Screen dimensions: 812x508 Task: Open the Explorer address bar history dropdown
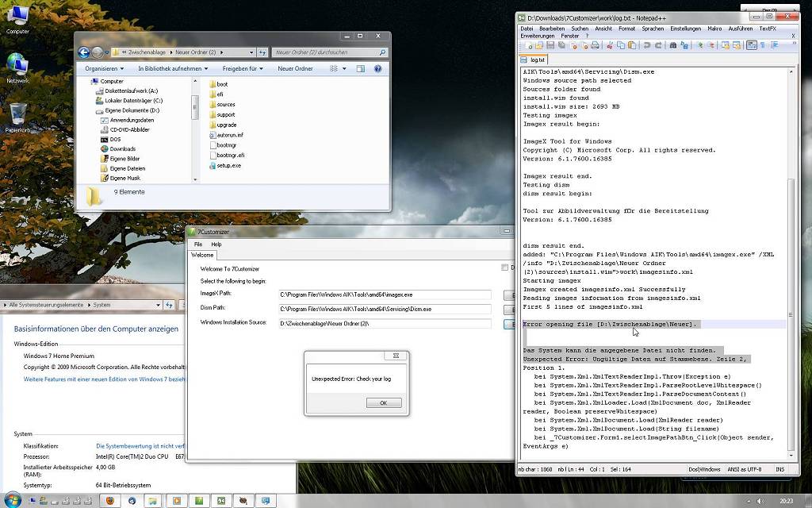click(x=251, y=52)
